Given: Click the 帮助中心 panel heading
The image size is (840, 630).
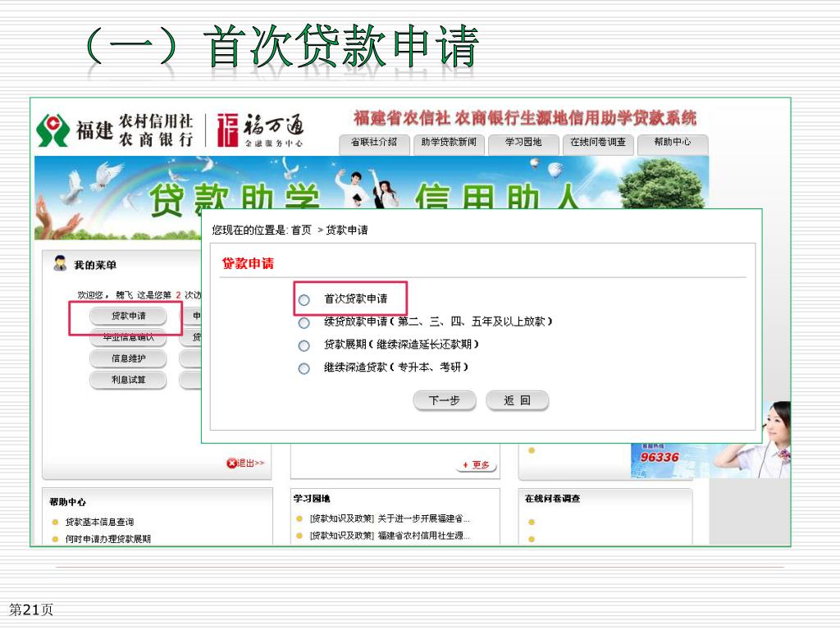Looking at the screenshot, I should (x=67, y=502).
